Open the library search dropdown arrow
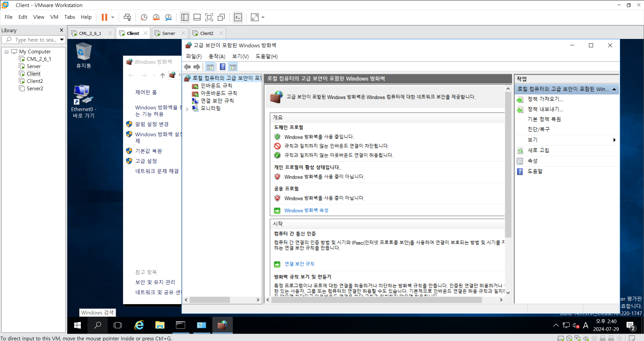 click(x=62, y=40)
